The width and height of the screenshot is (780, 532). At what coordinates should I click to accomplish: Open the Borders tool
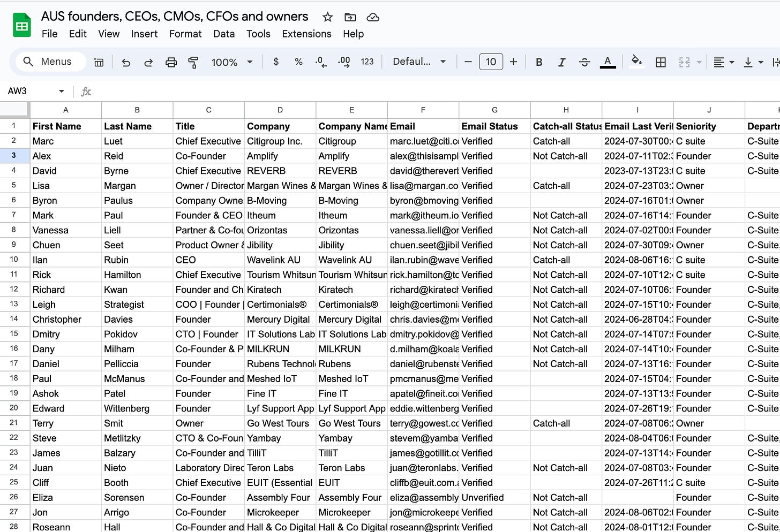[x=661, y=62]
